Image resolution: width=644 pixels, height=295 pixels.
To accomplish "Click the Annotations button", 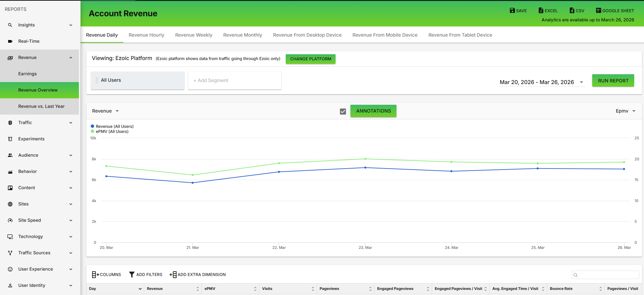I will pyautogui.click(x=373, y=111).
